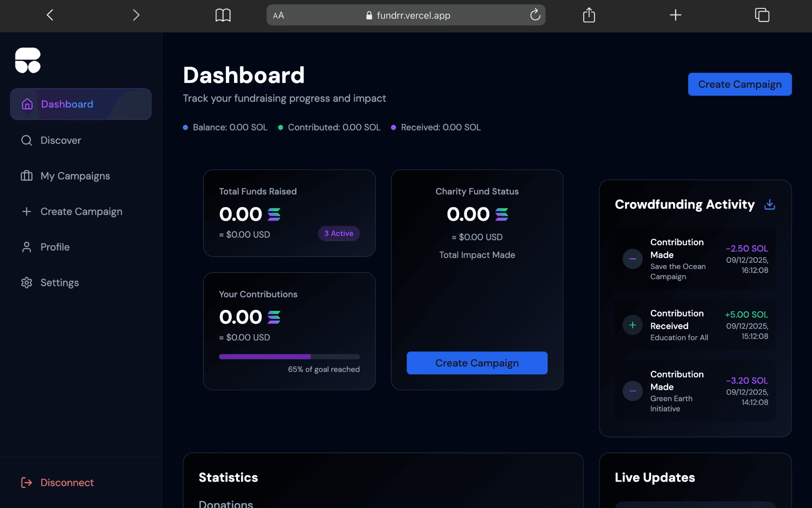The height and width of the screenshot is (508, 812).
Task: Download the Crowdfunding Activity report
Action: click(x=769, y=204)
